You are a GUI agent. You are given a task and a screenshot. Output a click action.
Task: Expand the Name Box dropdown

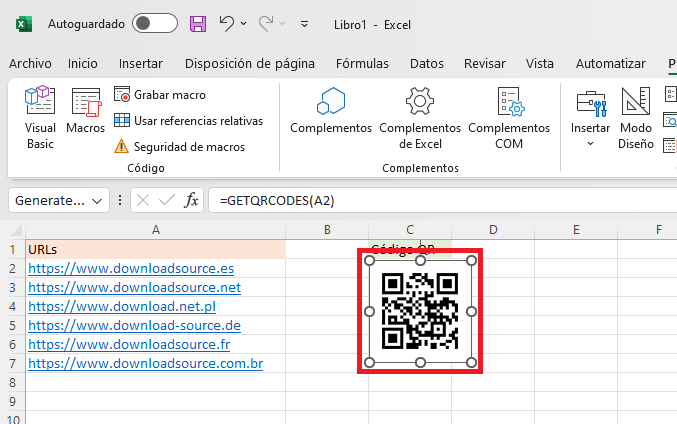click(97, 201)
